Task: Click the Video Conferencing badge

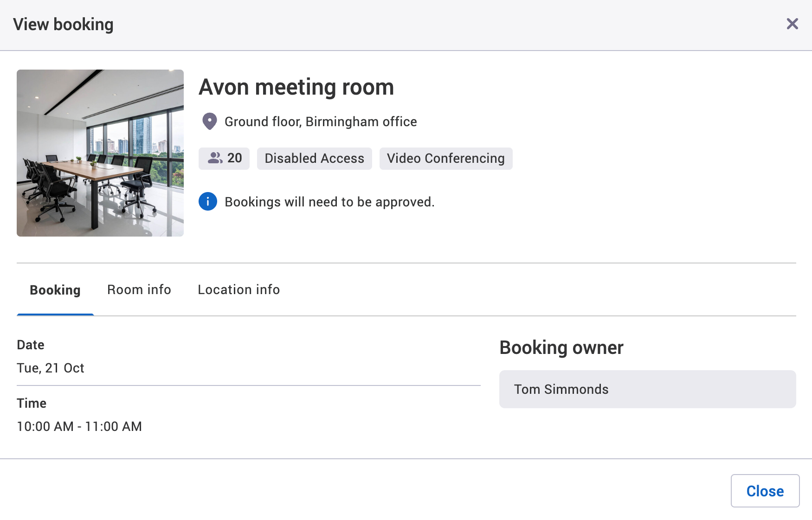Action: [446, 158]
